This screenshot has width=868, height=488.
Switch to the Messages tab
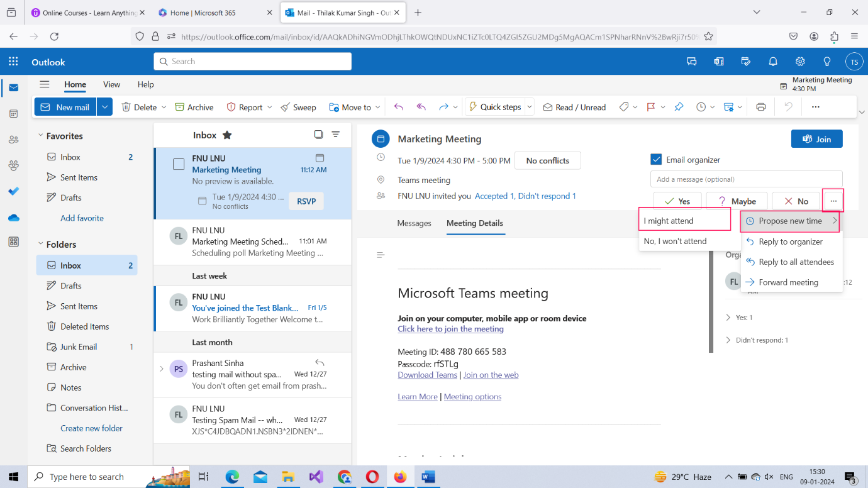click(x=415, y=223)
